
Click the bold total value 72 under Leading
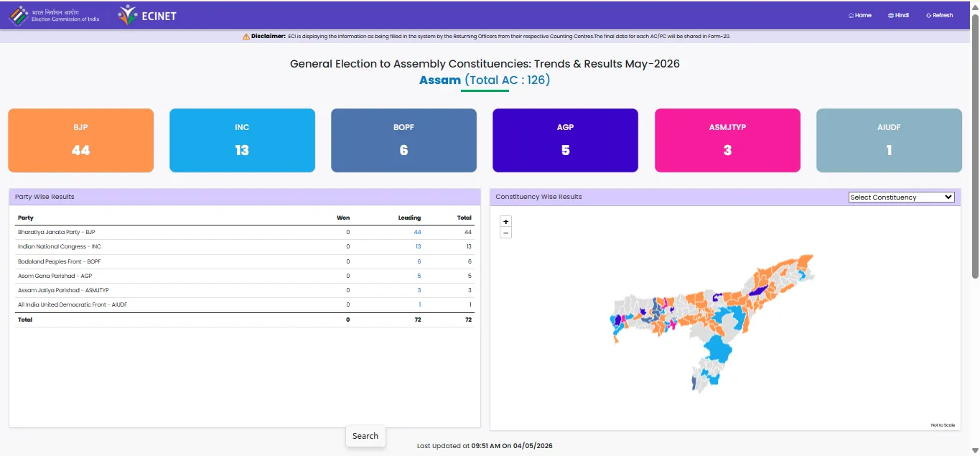[418, 320]
